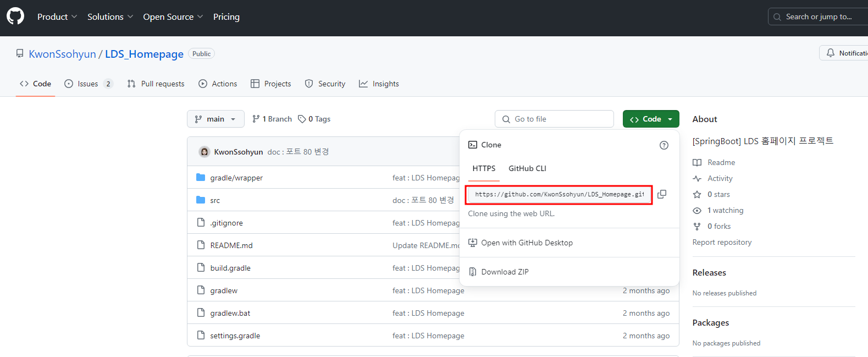868x357 pixels.
Task: Click the latest commit message 'doc : 포트 80 변경'
Action: pos(298,152)
